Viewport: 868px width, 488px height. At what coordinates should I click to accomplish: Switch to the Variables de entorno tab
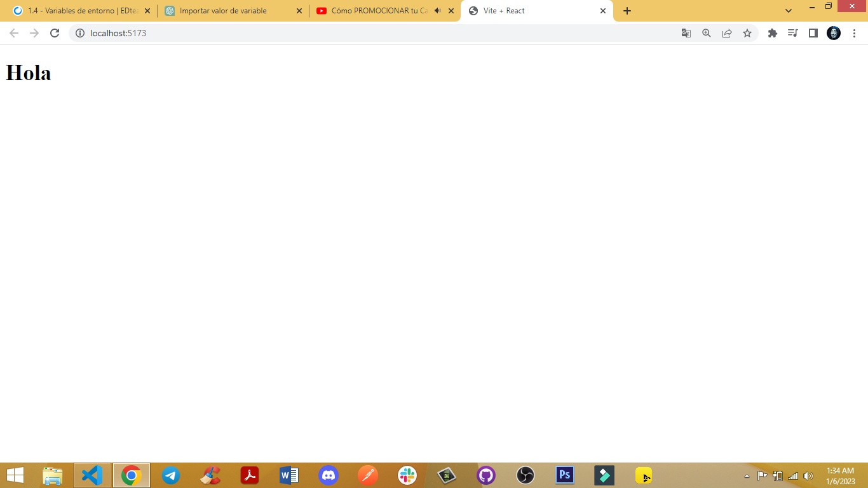[79, 11]
